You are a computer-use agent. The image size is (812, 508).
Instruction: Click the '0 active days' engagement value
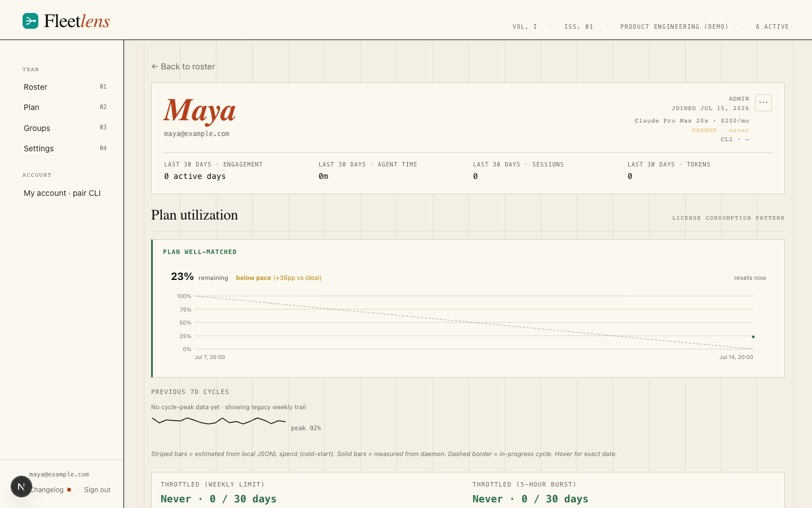pyautogui.click(x=195, y=176)
